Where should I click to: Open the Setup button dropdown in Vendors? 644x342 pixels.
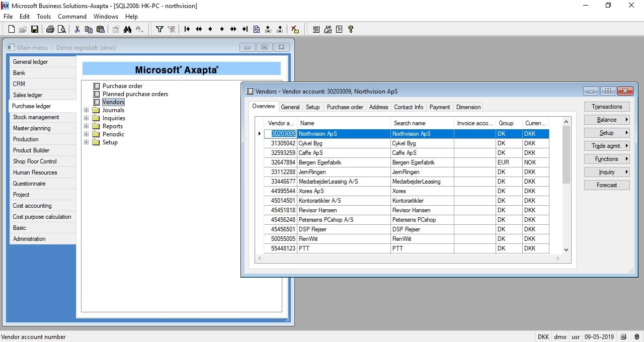pos(607,133)
